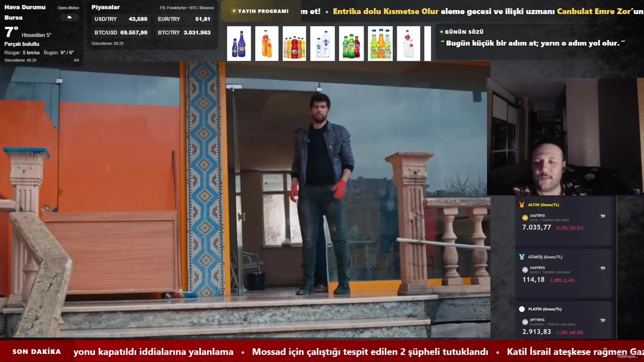Click the Open-Meteo source label
644x362 pixels.
68,8
